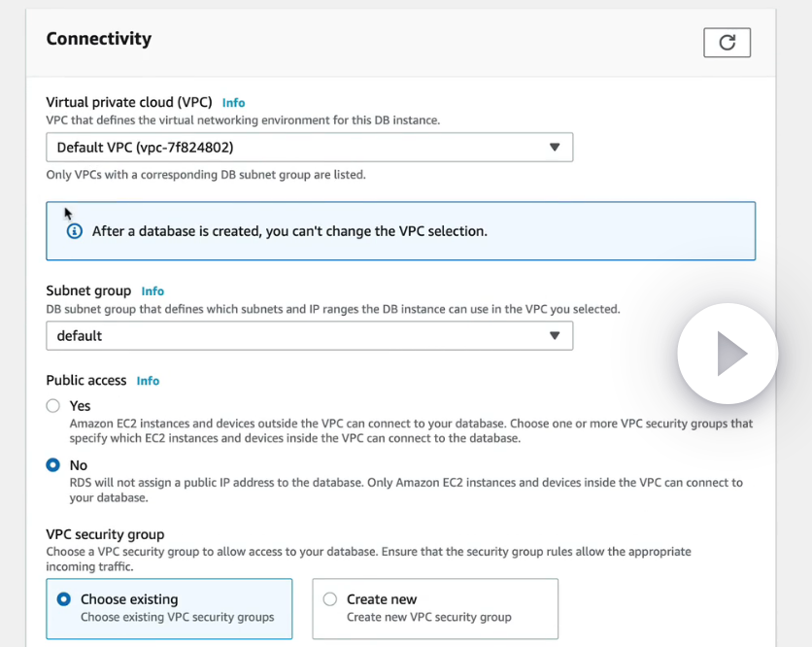The image size is (812, 647).
Task: Click the refresh icon in Connectivity header
Action: [x=727, y=43]
